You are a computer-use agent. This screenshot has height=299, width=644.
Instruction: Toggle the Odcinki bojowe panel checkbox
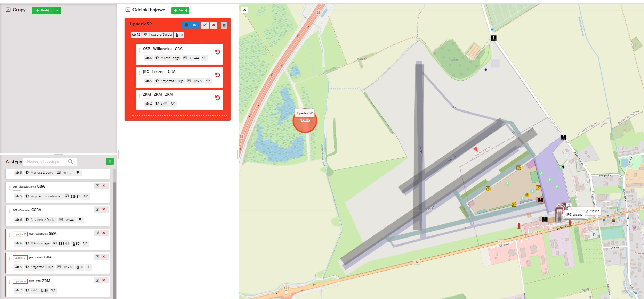(x=128, y=10)
